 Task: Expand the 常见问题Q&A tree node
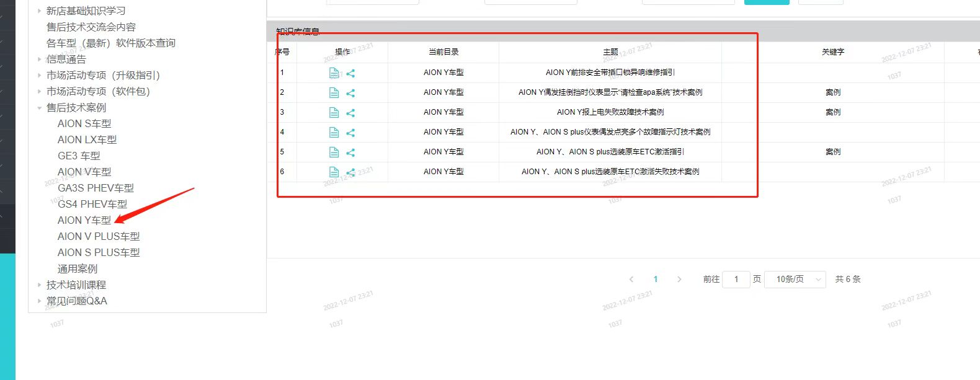point(40,301)
